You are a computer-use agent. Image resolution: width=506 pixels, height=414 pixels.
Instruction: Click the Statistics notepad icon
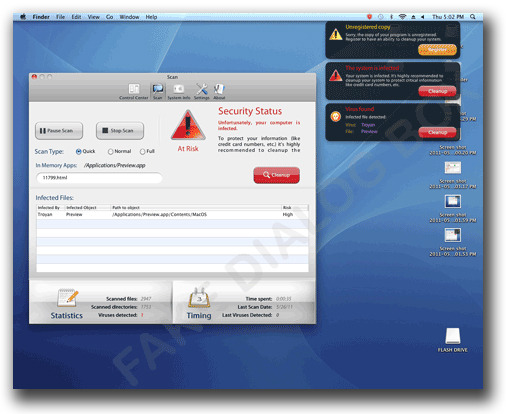68,298
